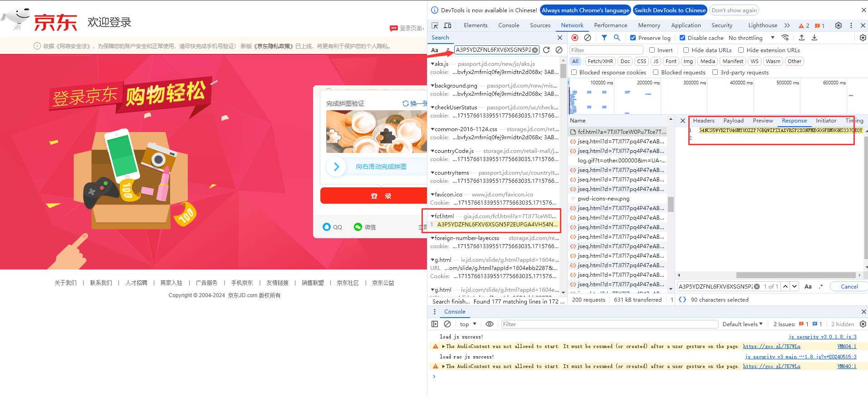Activate the inspect element picker icon
The image size is (868, 397).
click(435, 25)
